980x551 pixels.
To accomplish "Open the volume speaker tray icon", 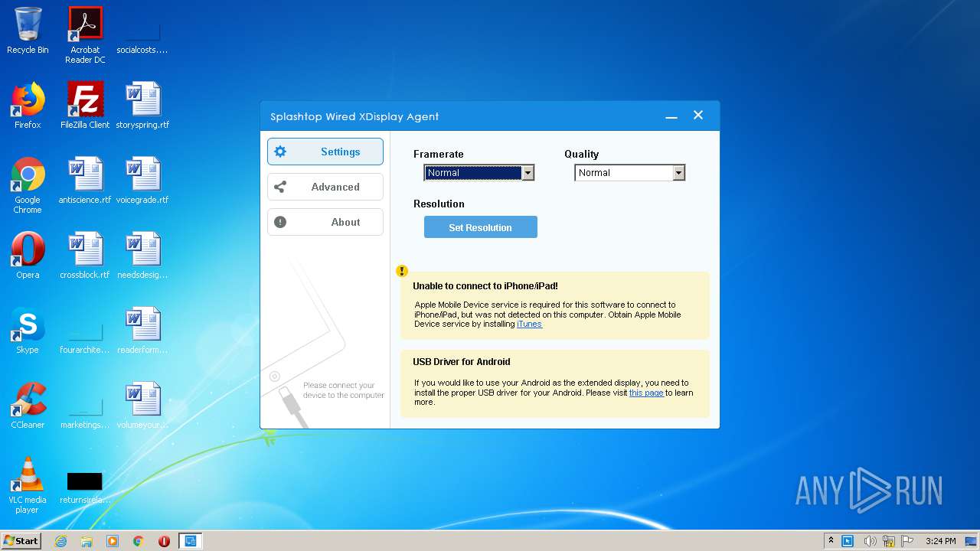I will (870, 541).
